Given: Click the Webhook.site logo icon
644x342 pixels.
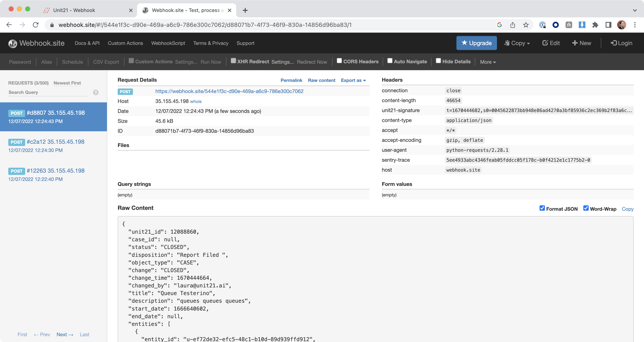Looking at the screenshot, I should (13, 43).
